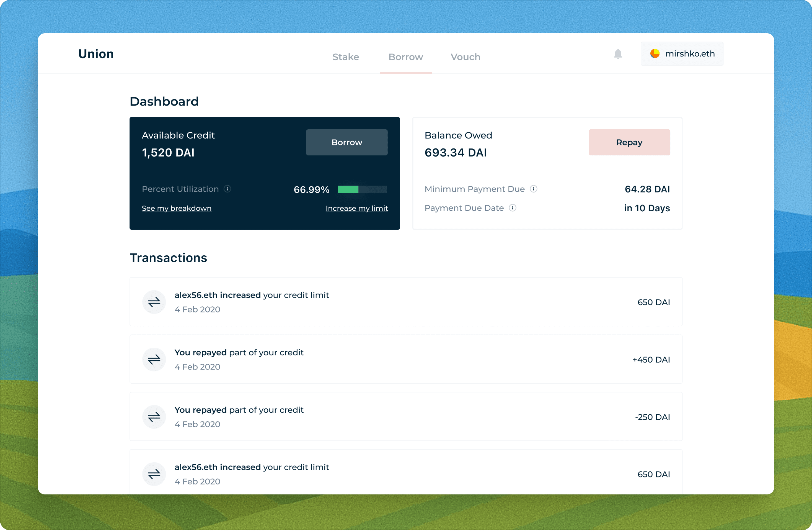Click Percent Utilization info icon
The width and height of the screenshot is (812, 531).
point(227,189)
